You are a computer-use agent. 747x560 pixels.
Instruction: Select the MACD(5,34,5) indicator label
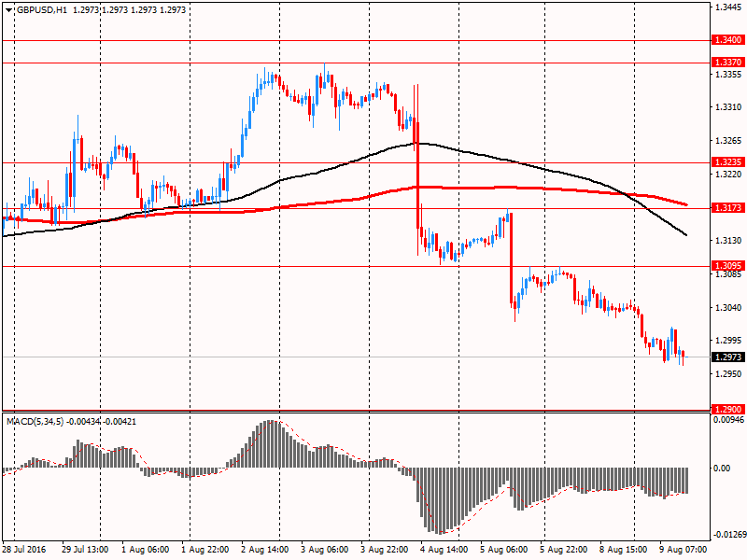pyautogui.click(x=35, y=422)
